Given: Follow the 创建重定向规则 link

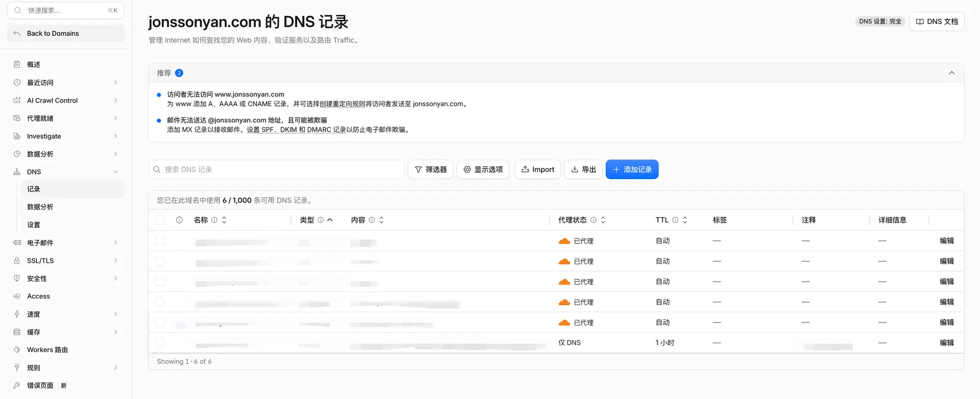Looking at the screenshot, I should point(342,104).
